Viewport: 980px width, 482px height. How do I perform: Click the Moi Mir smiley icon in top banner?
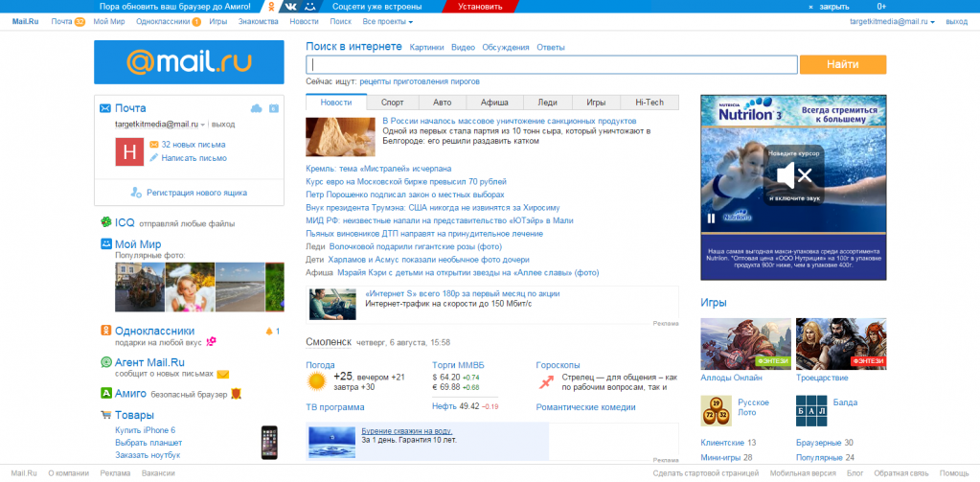click(309, 7)
